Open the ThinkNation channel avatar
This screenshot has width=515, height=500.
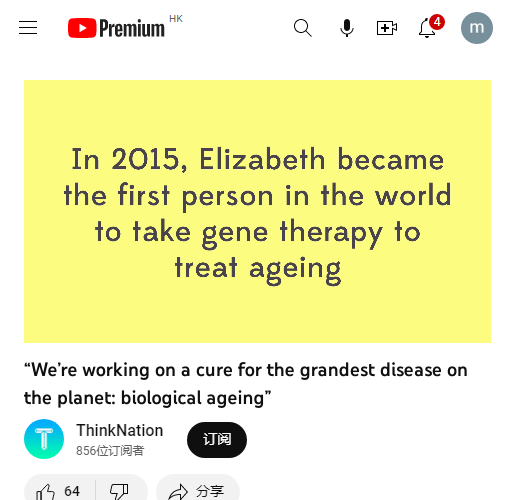tap(44, 439)
